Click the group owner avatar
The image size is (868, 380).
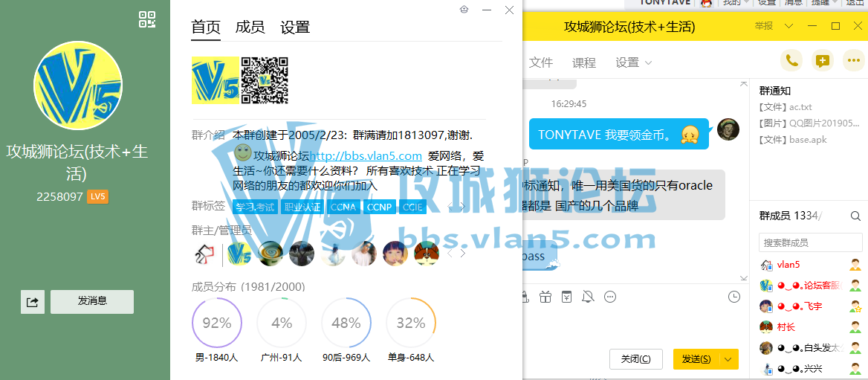tap(204, 254)
